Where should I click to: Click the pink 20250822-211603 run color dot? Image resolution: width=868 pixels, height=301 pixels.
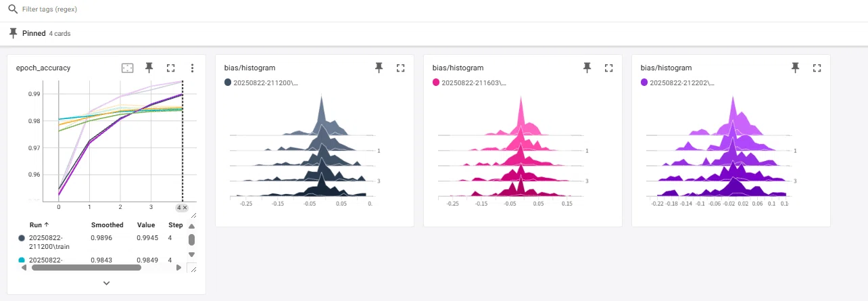(435, 83)
